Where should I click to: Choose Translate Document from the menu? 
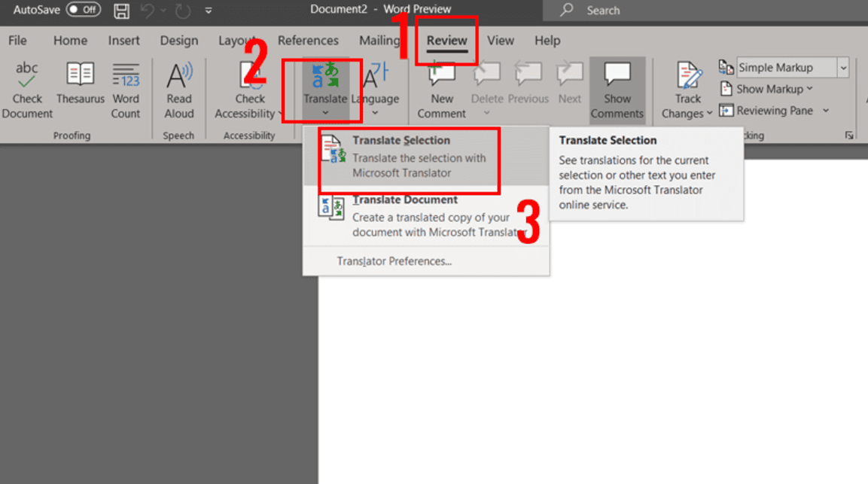(426, 216)
